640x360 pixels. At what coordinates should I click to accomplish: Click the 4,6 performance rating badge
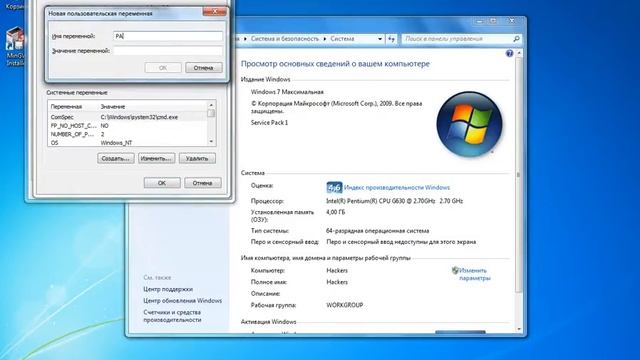[334, 187]
